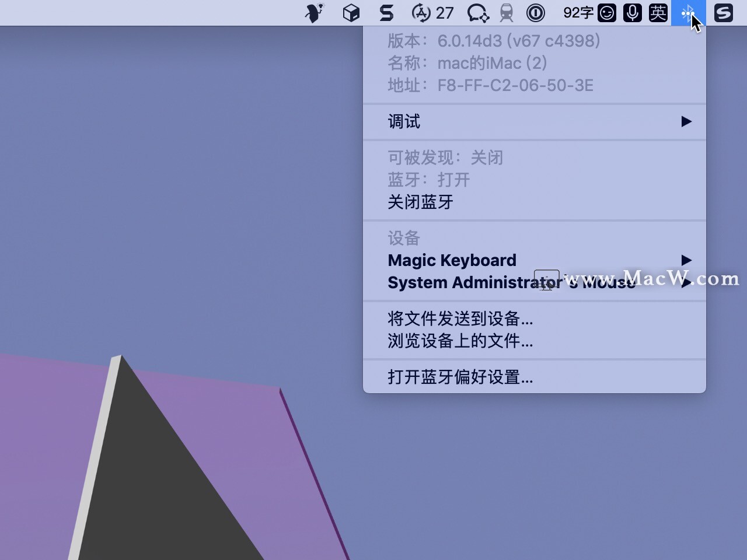Click the chat bubble menu bar icon
747x560 pixels.
tap(477, 12)
